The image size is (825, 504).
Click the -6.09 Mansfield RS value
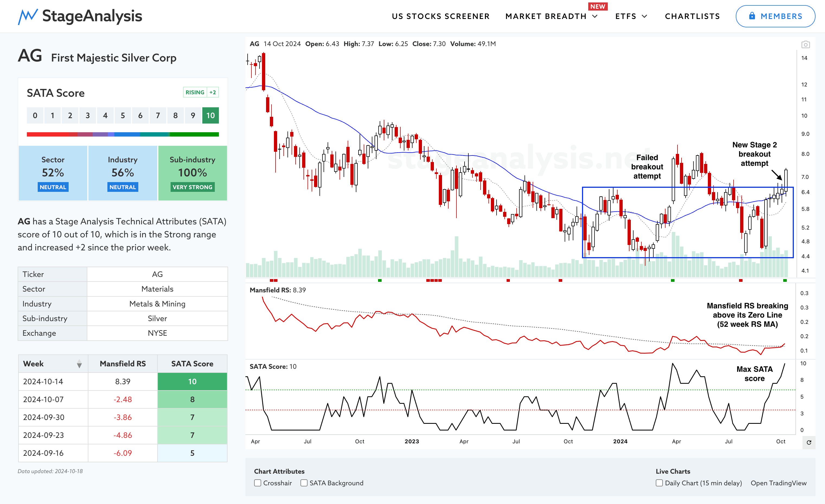coord(123,453)
